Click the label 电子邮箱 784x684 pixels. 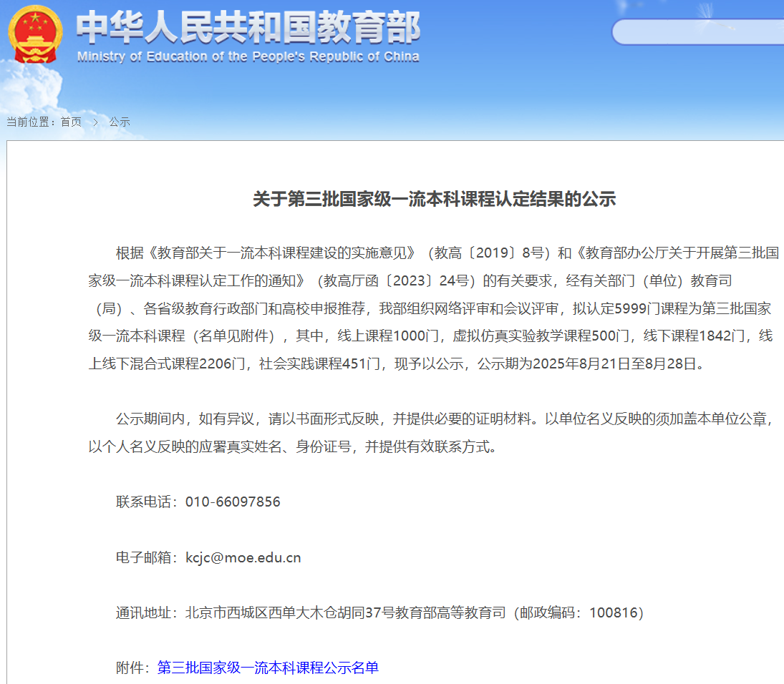point(143,557)
